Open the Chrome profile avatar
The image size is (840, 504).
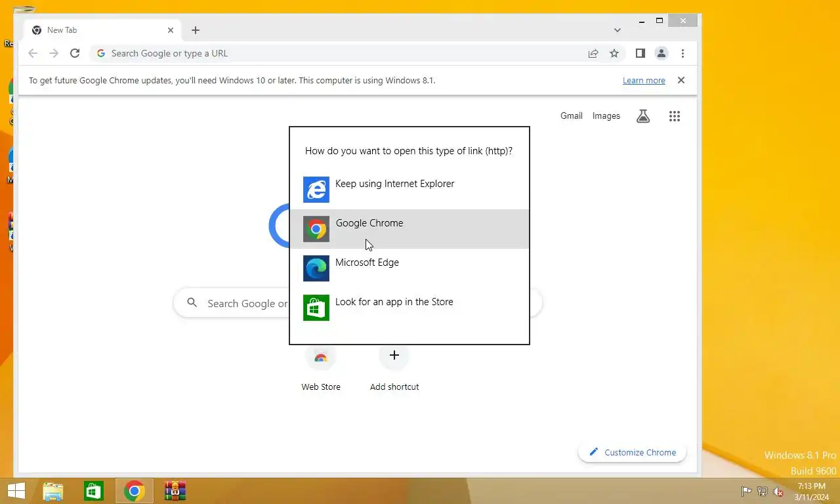[x=661, y=53]
